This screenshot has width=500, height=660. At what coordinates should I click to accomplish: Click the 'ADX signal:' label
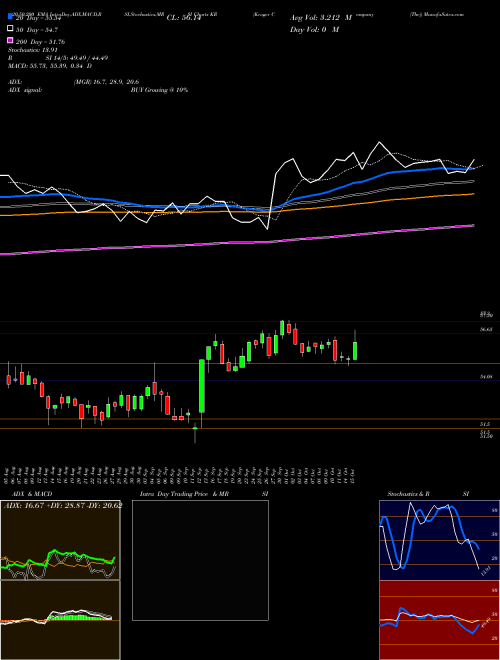coord(25,90)
